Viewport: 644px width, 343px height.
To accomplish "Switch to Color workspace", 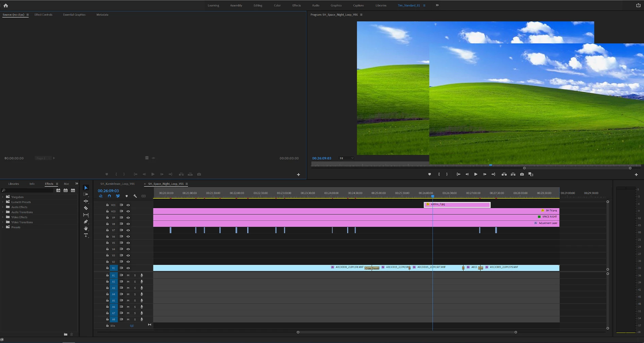I will pyautogui.click(x=277, y=5).
